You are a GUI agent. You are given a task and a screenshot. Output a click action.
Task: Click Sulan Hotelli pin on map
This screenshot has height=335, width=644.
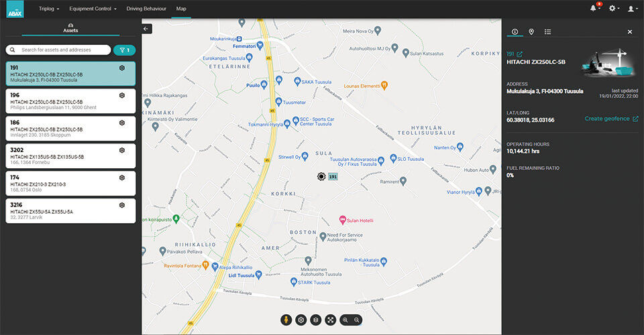343,220
